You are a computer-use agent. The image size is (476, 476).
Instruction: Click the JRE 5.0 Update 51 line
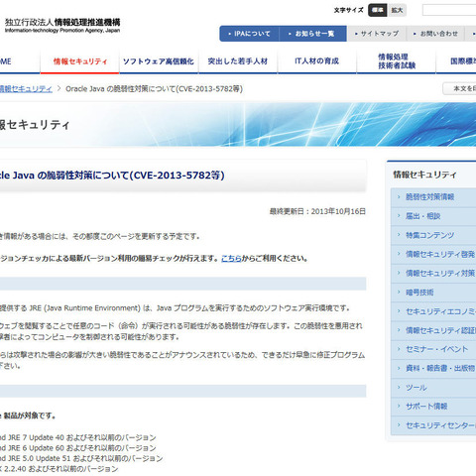(x=81, y=459)
